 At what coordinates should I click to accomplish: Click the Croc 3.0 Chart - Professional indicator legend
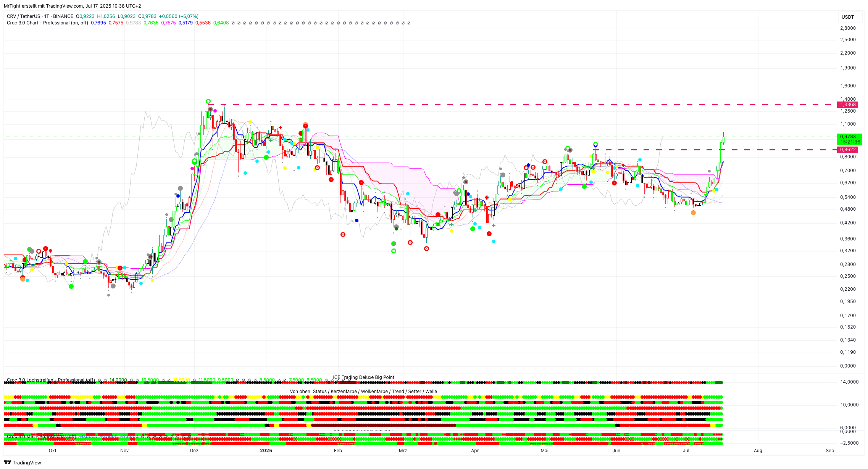47,23
